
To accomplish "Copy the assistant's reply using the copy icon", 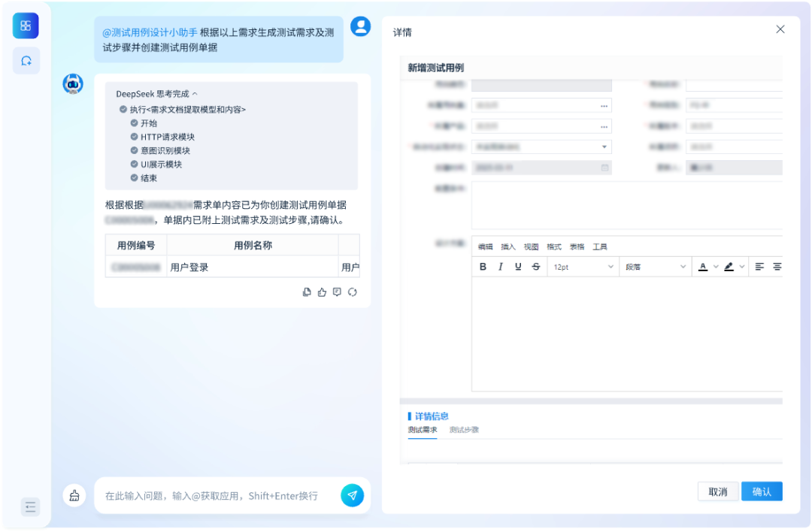I will coord(306,292).
